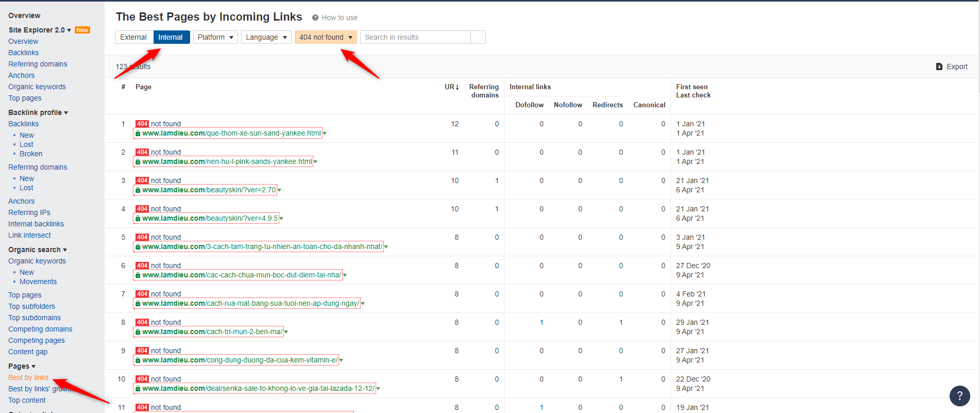Click the help question mark button
The height and width of the screenshot is (413, 980).
[x=959, y=396]
